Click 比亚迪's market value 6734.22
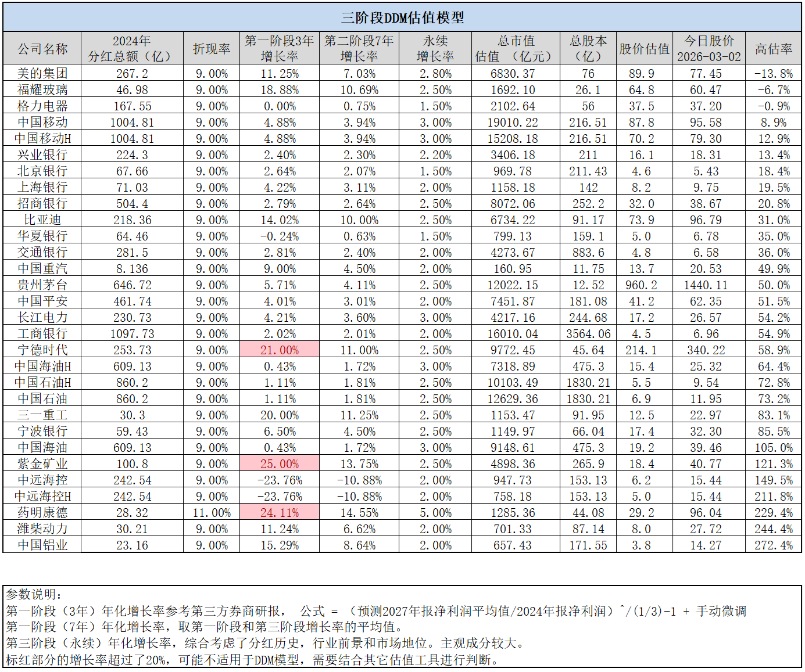The width and height of the screenshot is (805, 672). [516, 220]
